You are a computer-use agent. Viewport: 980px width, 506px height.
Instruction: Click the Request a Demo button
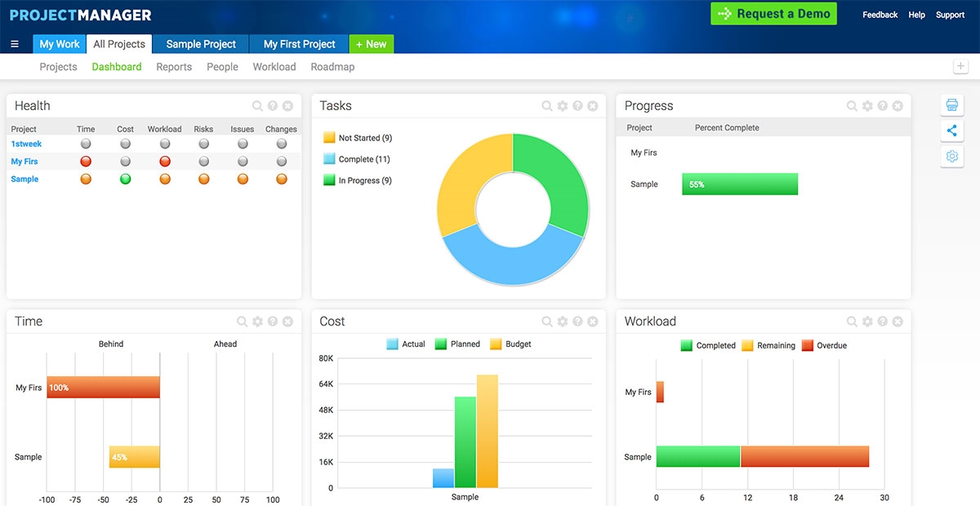(773, 14)
